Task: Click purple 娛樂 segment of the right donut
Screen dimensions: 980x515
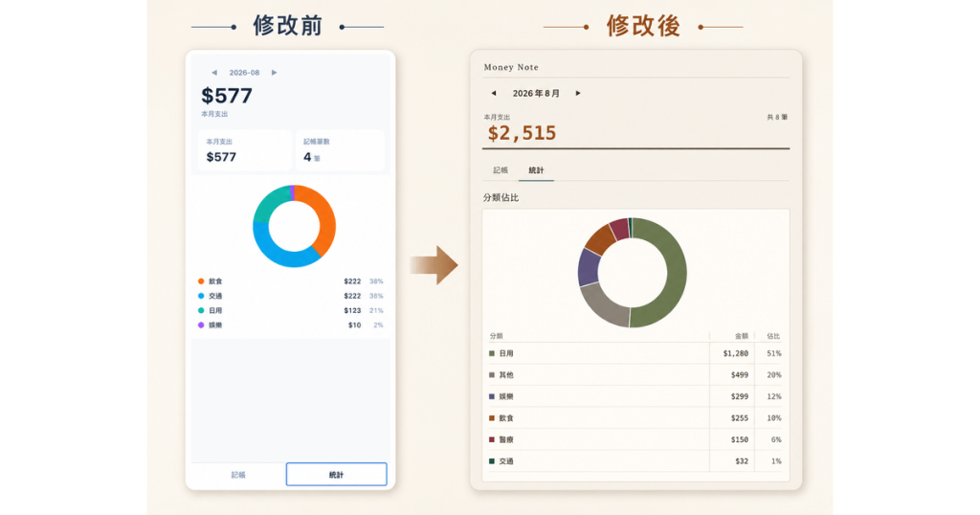Action: (x=589, y=267)
